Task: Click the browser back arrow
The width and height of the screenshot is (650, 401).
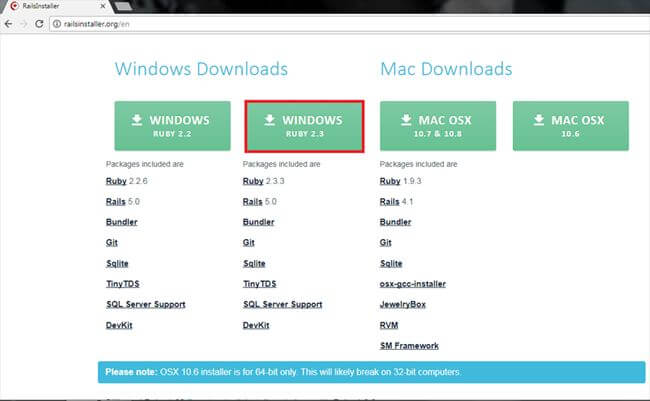Action: tap(8, 24)
